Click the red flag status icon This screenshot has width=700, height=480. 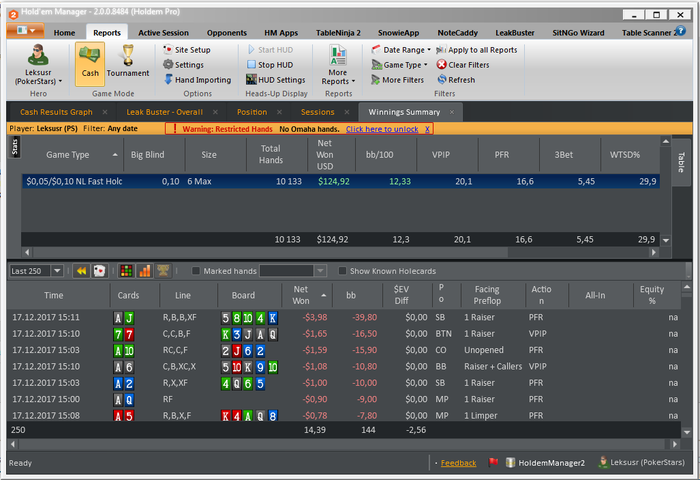(493, 463)
